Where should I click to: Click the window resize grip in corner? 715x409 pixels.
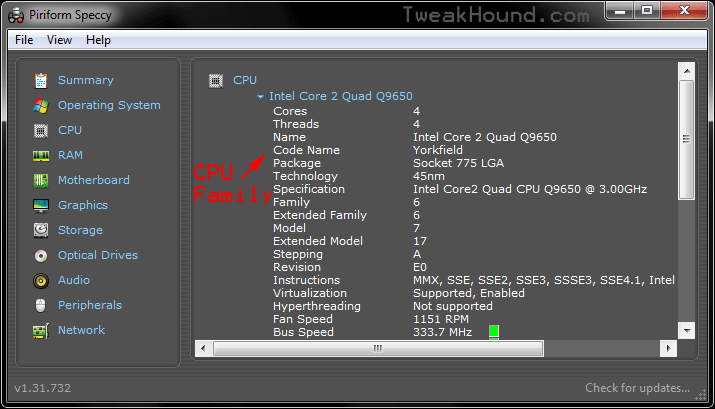tap(700, 396)
